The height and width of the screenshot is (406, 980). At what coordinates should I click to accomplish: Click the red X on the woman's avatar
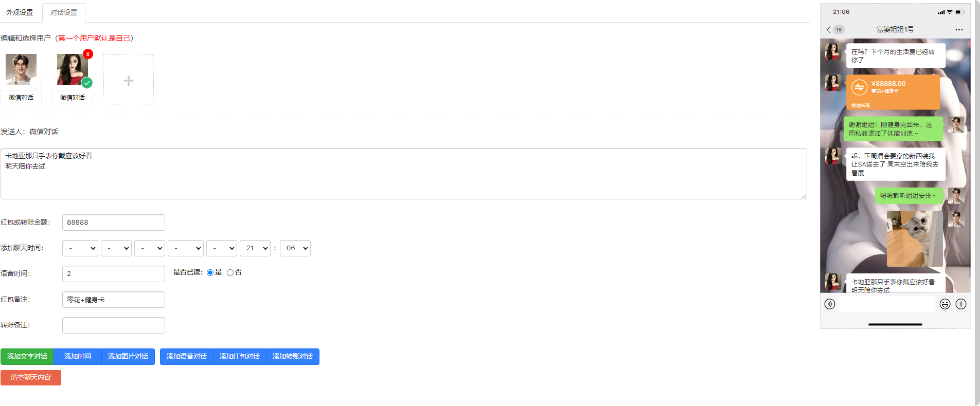click(88, 54)
